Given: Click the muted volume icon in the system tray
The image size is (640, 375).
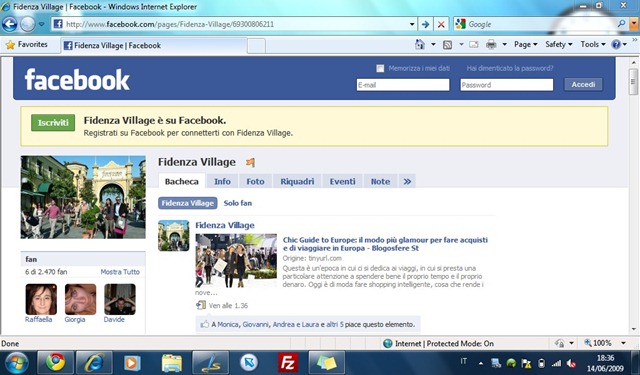Looking at the screenshot, I should point(571,363).
